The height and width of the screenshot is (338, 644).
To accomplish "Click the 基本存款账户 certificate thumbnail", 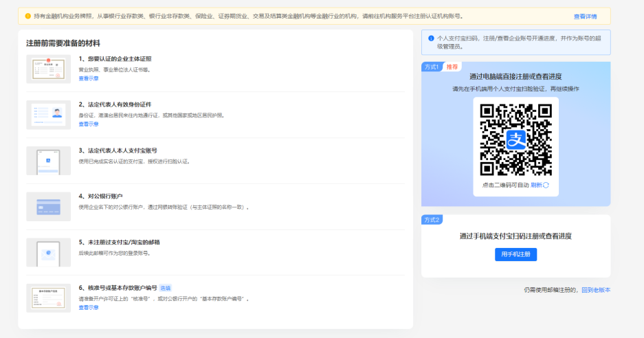I will [49, 298].
